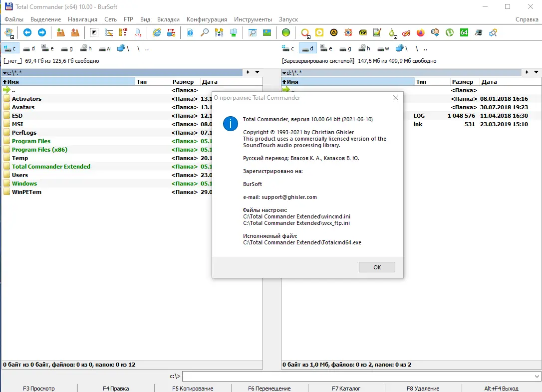Viewport: 542px width, 392px height.
Task: Click the r-hs file attributes icon
Action: 138,32
